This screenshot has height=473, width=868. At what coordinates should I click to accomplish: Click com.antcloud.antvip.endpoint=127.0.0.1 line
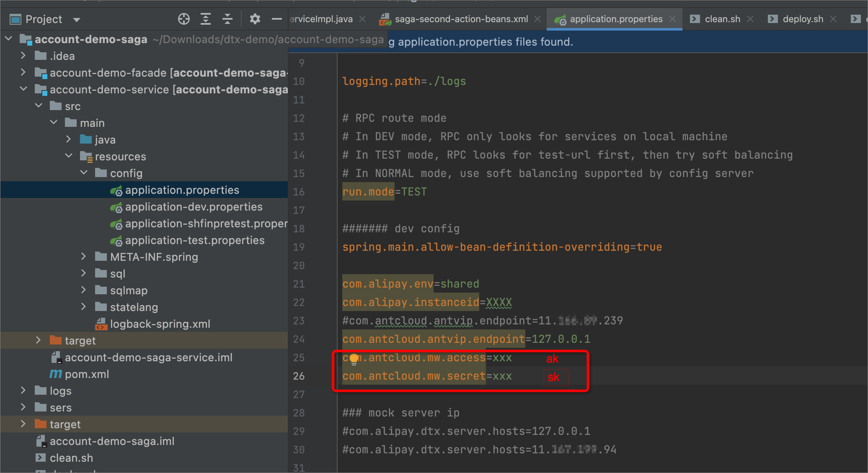click(x=466, y=339)
